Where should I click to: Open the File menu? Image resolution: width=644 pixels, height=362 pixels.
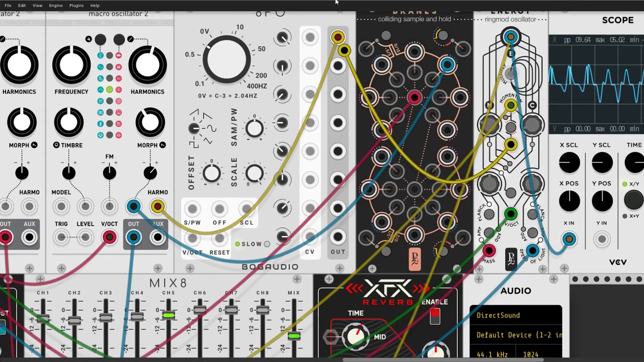click(x=8, y=6)
